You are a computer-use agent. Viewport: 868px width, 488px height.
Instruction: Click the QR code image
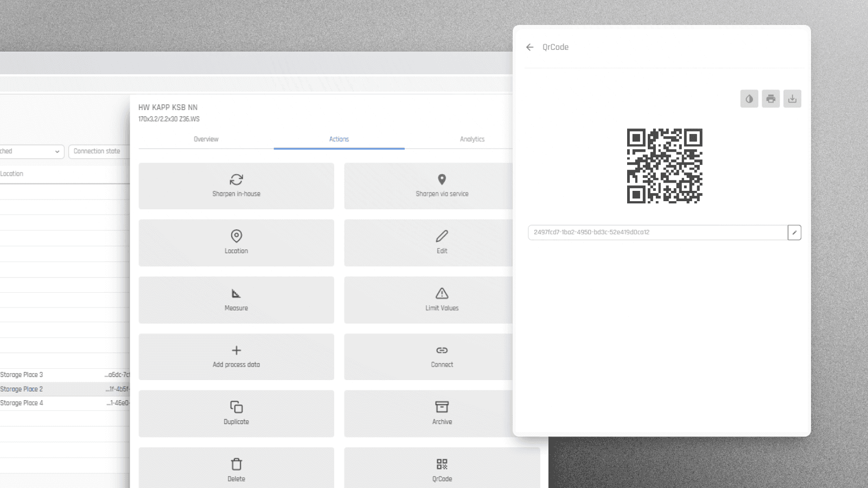[665, 166]
